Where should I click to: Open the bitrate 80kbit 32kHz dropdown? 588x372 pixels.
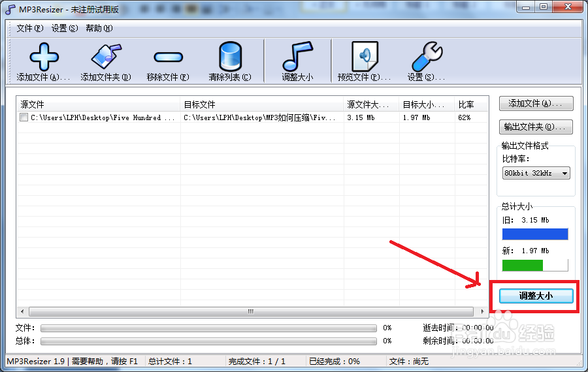[x=536, y=173]
